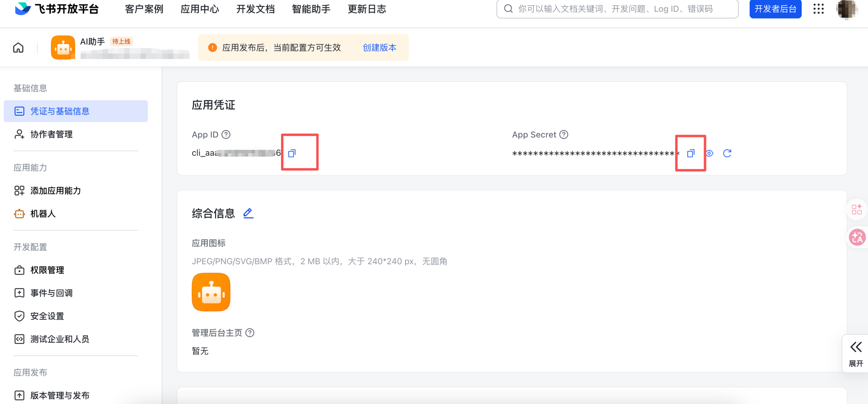Edit 综合信息 with pencil icon
Screen dimensions: 868x404
click(x=248, y=213)
